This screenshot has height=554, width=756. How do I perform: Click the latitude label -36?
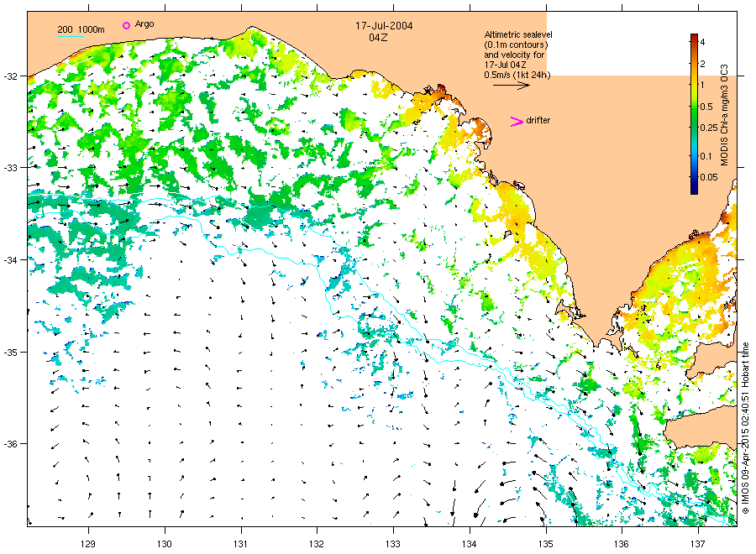[x=12, y=444]
